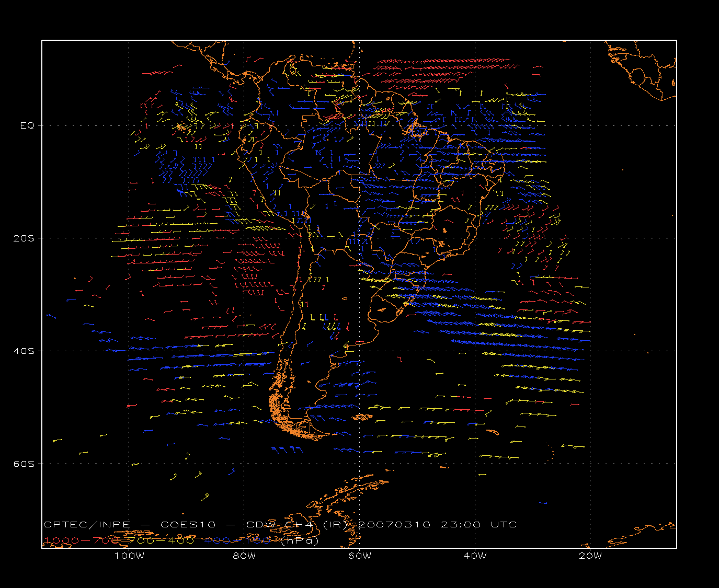Click the CPTEC/INPE caption text
This screenshot has width=719, height=588.
[87, 525]
